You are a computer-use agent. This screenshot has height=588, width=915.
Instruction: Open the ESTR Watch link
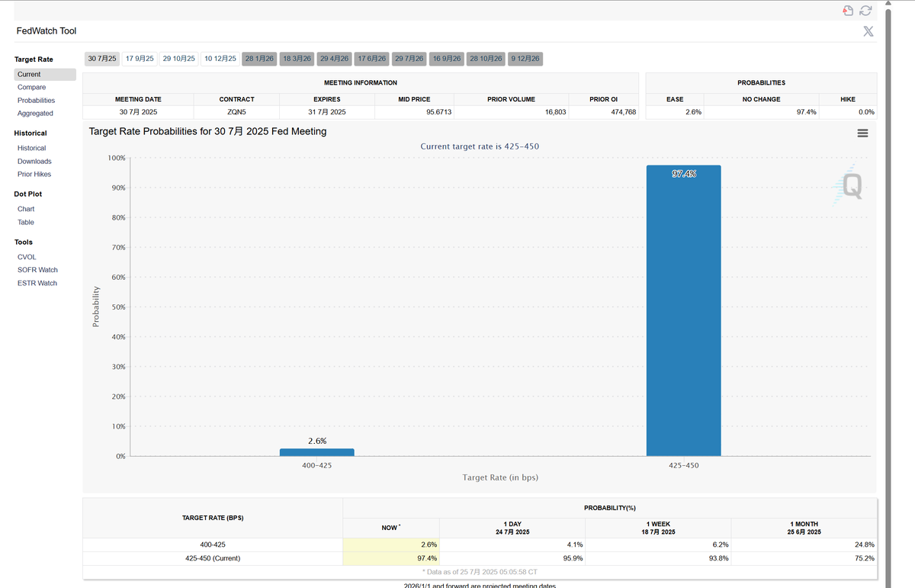(x=37, y=283)
